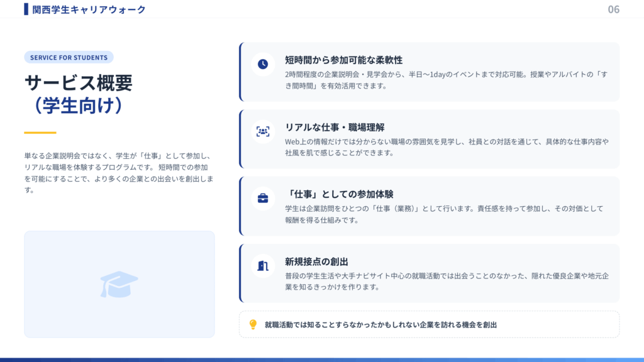Click the lightbulb icon in the bottom banner
The width and height of the screenshot is (644, 362).
point(252,324)
